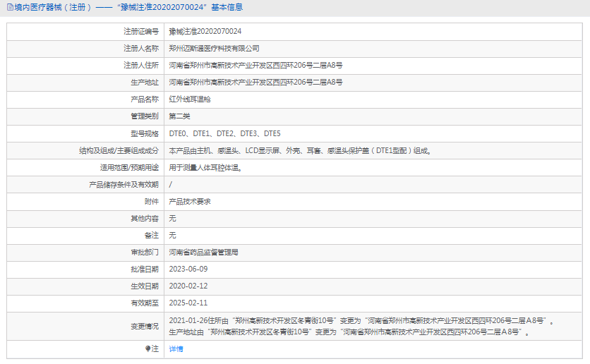Select the page title 境内医疗器械（注册）基本信息
590x364 pixels.
[128, 7]
